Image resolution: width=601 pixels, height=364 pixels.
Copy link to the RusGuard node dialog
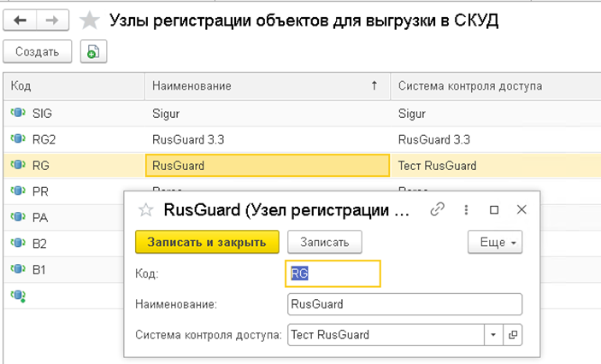click(438, 209)
